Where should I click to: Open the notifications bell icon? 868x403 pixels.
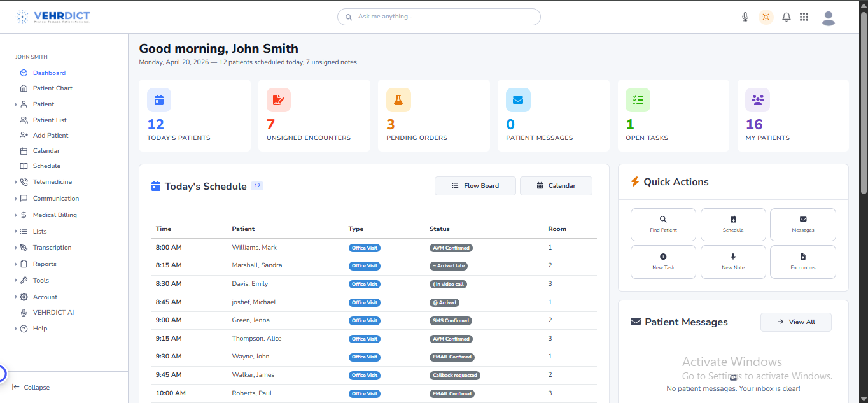tap(787, 17)
